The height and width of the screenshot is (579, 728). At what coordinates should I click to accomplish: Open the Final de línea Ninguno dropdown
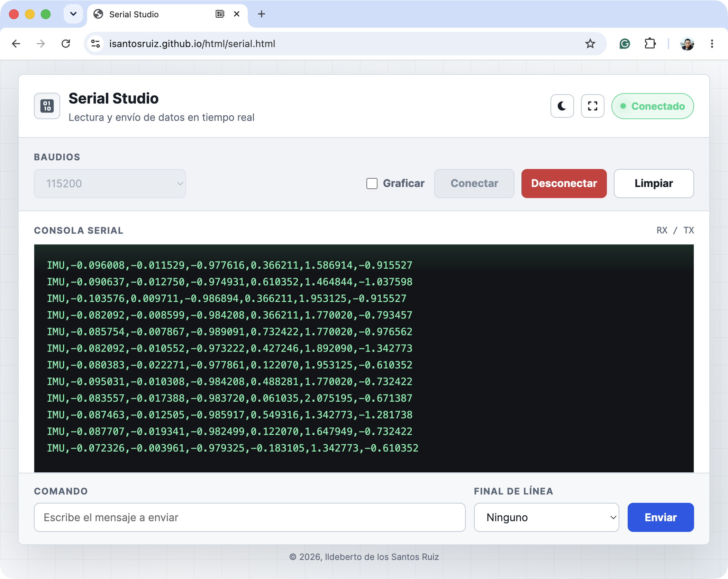(x=546, y=517)
